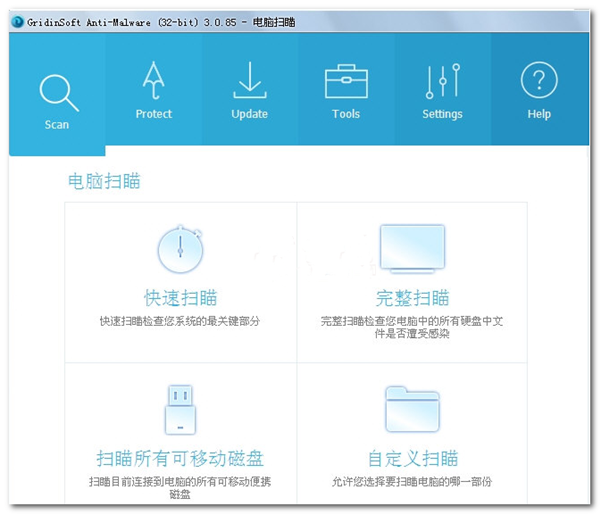The height and width of the screenshot is (514, 600).
Task: Click the Help question mark icon
Action: [x=539, y=80]
